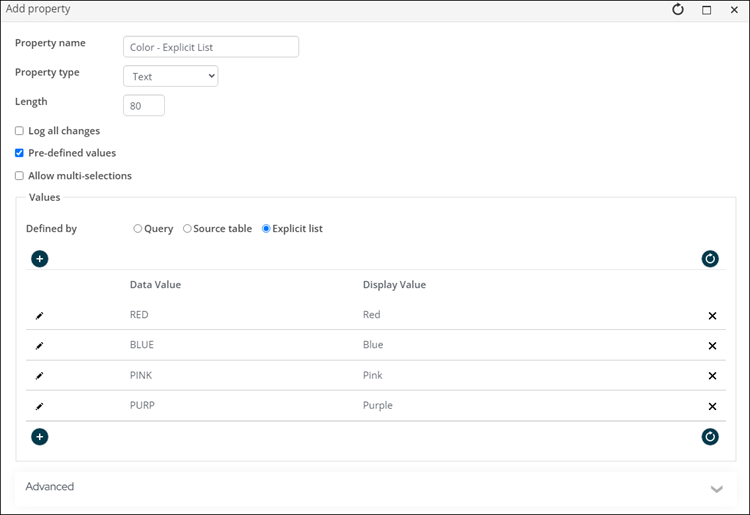
Task: Uncheck the Pre-defined values checkbox
Action: click(19, 153)
